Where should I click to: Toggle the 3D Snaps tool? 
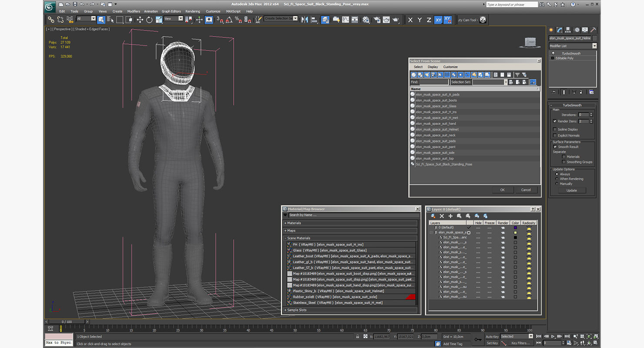(x=220, y=20)
